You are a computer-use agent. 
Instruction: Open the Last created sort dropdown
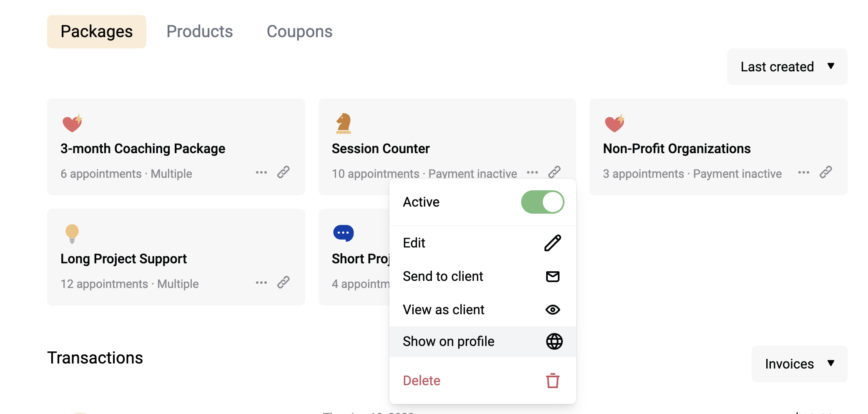pyautogui.click(x=787, y=67)
